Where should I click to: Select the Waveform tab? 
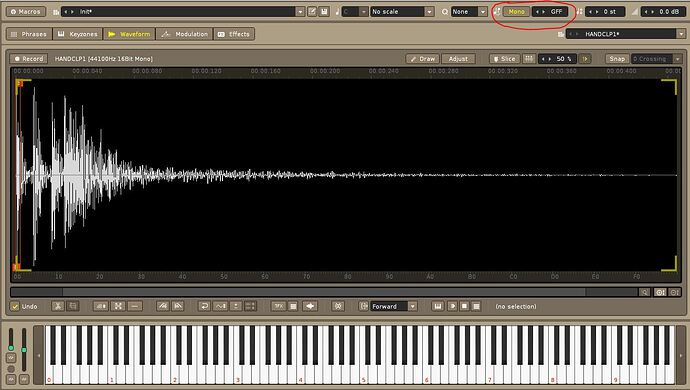tap(129, 34)
